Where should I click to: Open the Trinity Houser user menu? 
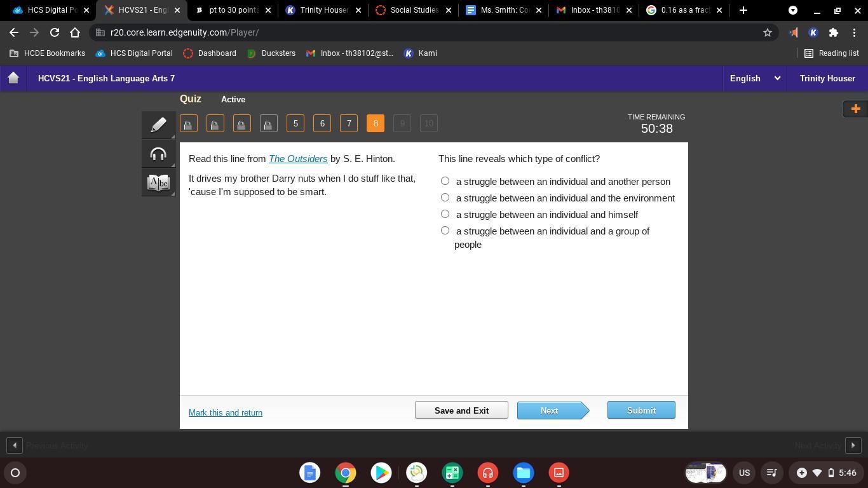click(827, 78)
